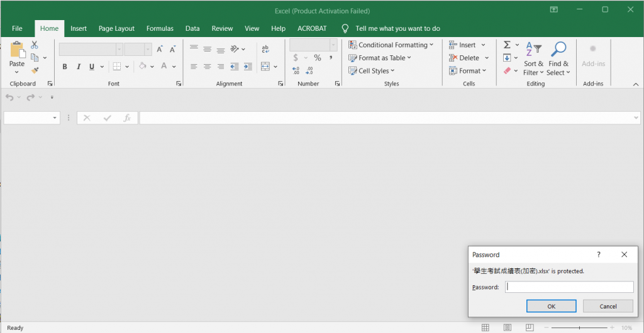Open Cell Styles dropdown
644x333 pixels.
[x=371, y=70]
